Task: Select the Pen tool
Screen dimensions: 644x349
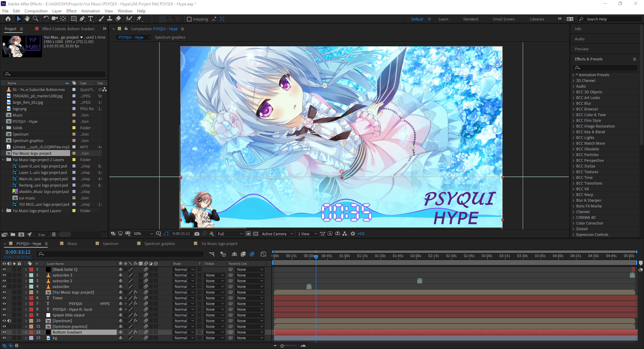Action: pyautogui.click(x=82, y=19)
